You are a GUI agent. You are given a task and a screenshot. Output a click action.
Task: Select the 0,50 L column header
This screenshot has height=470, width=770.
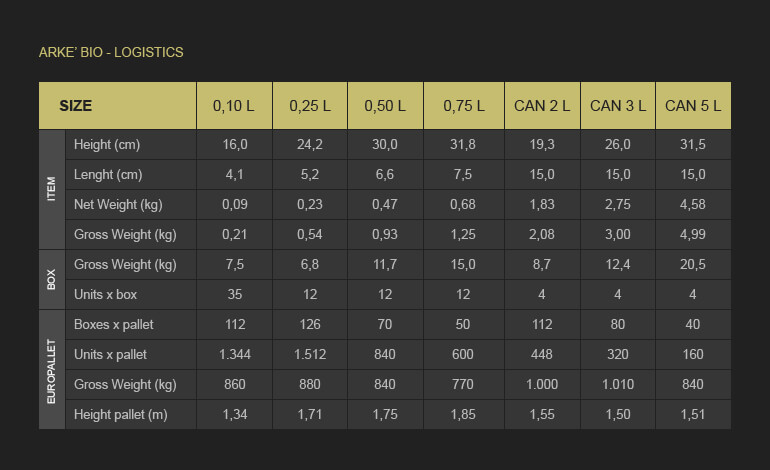(385, 106)
